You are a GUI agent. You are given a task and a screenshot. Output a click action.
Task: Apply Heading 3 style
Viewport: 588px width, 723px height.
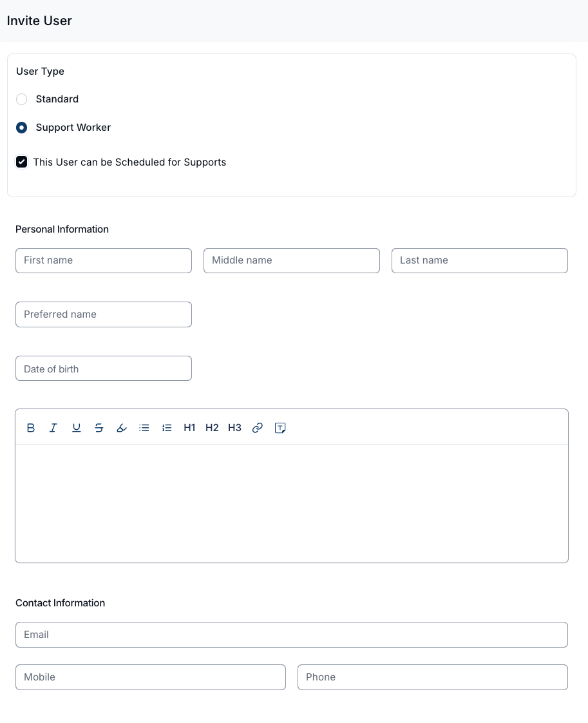(234, 428)
